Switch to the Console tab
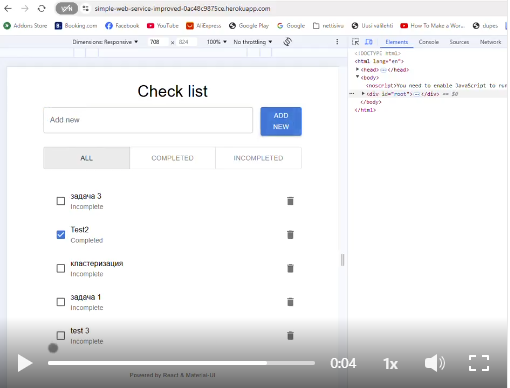Screen dimensions: 510x388 click(429, 42)
